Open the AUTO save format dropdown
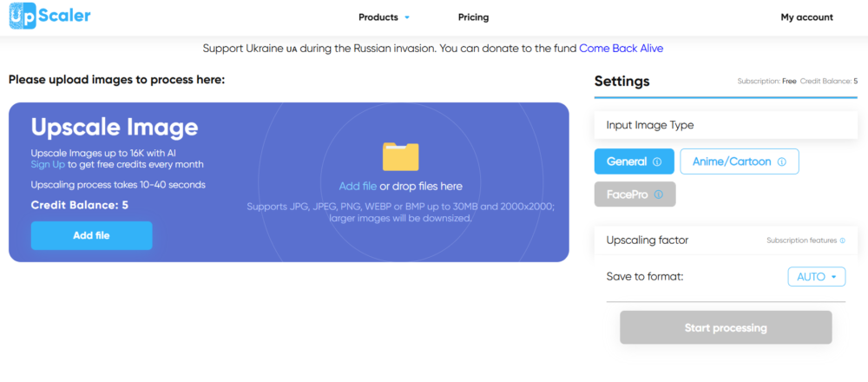This screenshot has width=868, height=382. 817,277
